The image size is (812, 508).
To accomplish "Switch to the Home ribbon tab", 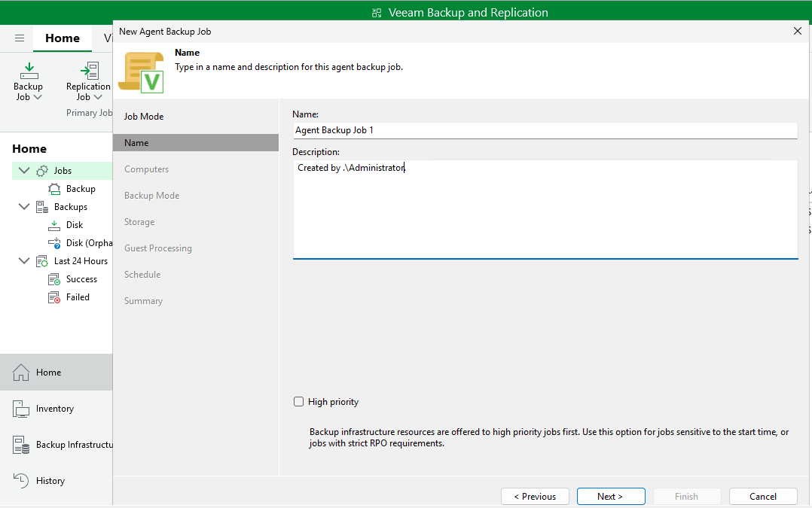I will coord(62,38).
